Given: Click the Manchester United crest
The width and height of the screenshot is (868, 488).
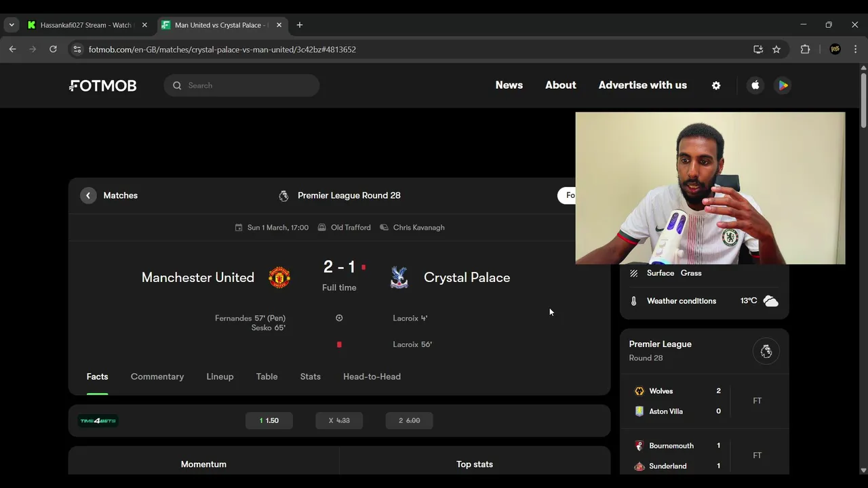Looking at the screenshot, I should [279, 277].
